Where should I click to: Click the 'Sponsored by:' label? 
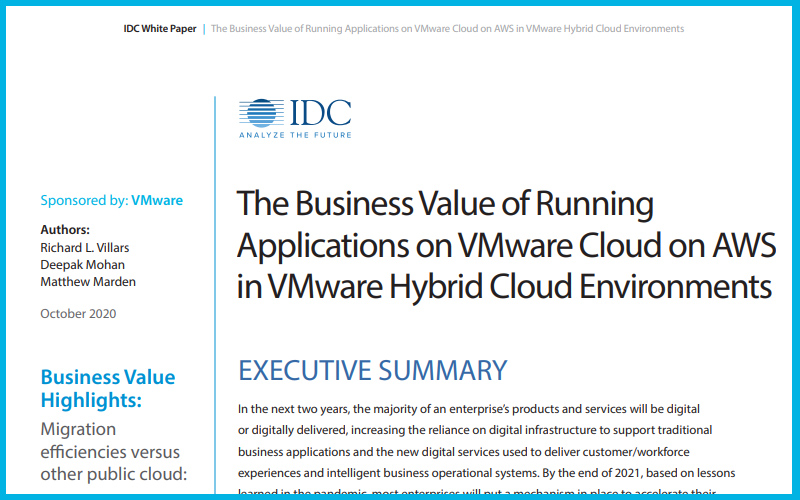pyautogui.click(x=84, y=200)
